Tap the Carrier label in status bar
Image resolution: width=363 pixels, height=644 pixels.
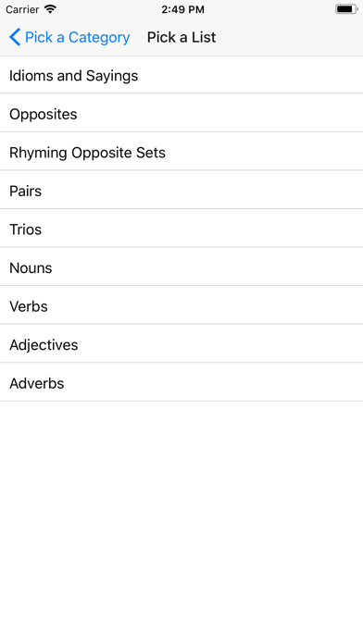(22, 9)
